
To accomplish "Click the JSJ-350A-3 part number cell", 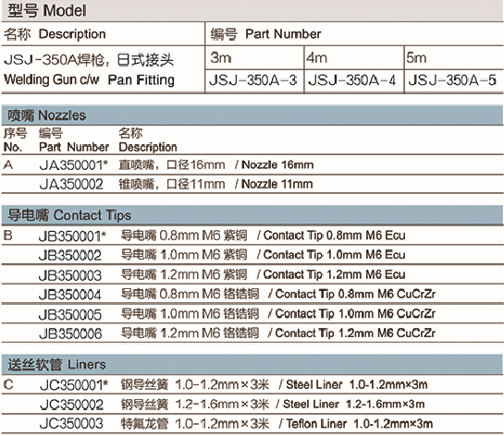I will [x=254, y=81].
